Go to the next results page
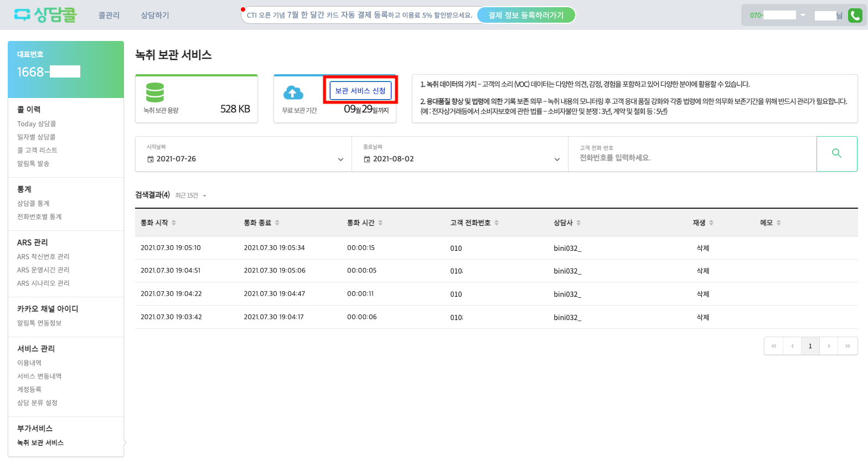 tap(829, 346)
